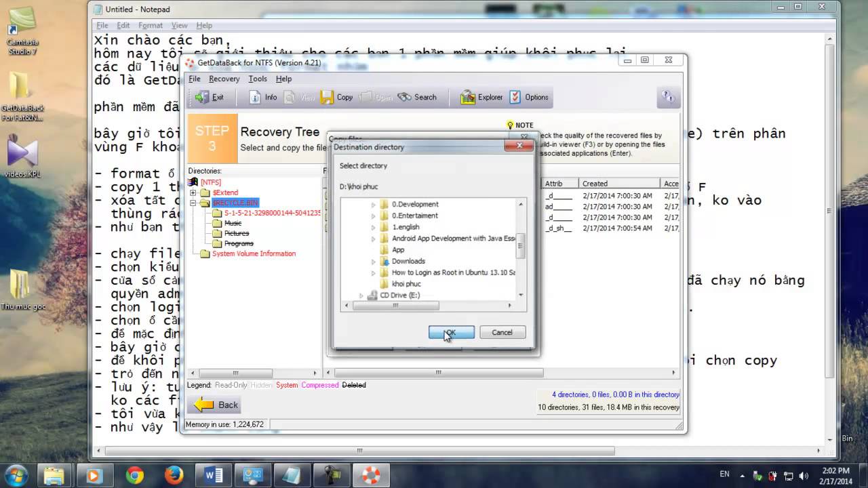Click the question mark help icon

(667, 97)
